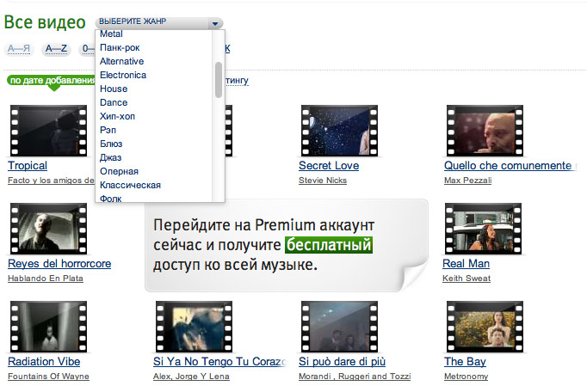Screen dimensions: 587x392
Task: Filter videos by A—Z Latin letters
Action: coord(56,49)
